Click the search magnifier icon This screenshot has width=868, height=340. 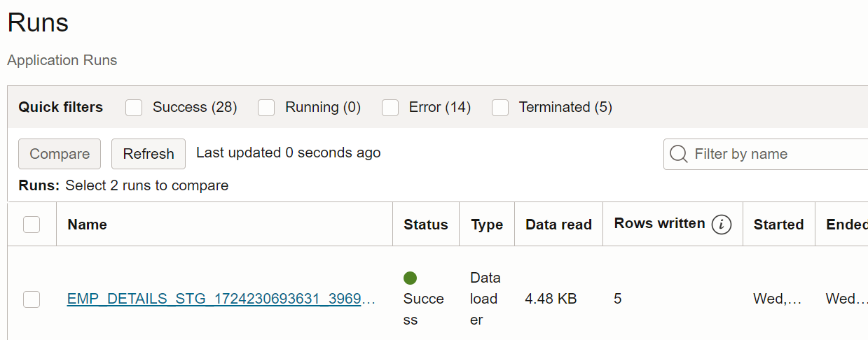(679, 154)
